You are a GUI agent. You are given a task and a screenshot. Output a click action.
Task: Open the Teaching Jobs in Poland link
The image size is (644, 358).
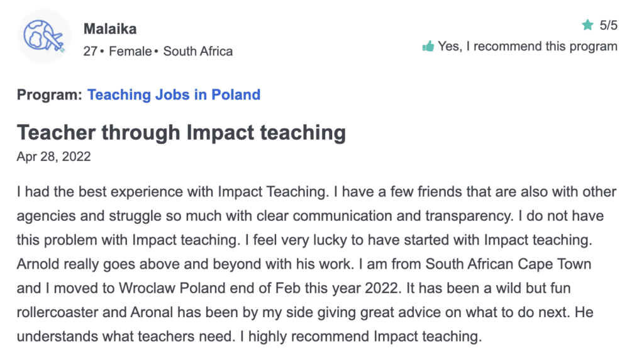tap(174, 94)
